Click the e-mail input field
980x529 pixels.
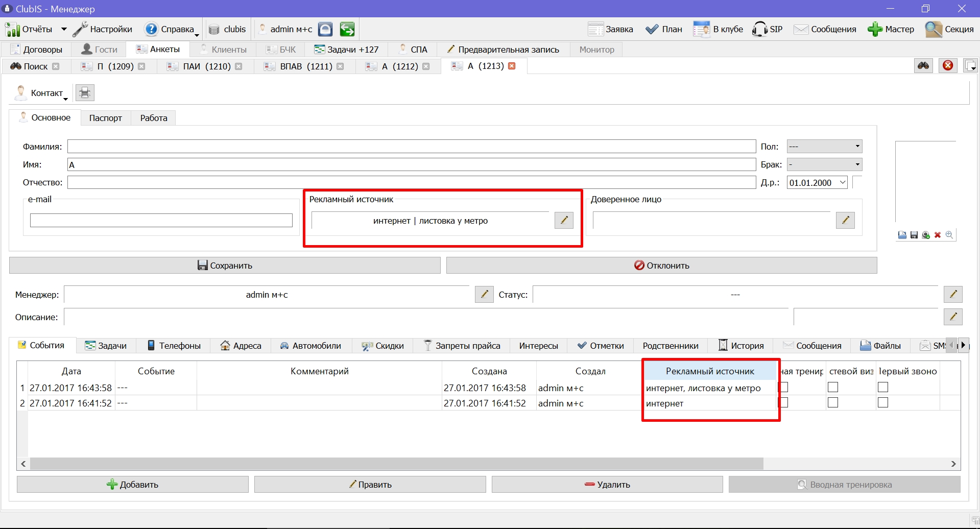click(161, 221)
